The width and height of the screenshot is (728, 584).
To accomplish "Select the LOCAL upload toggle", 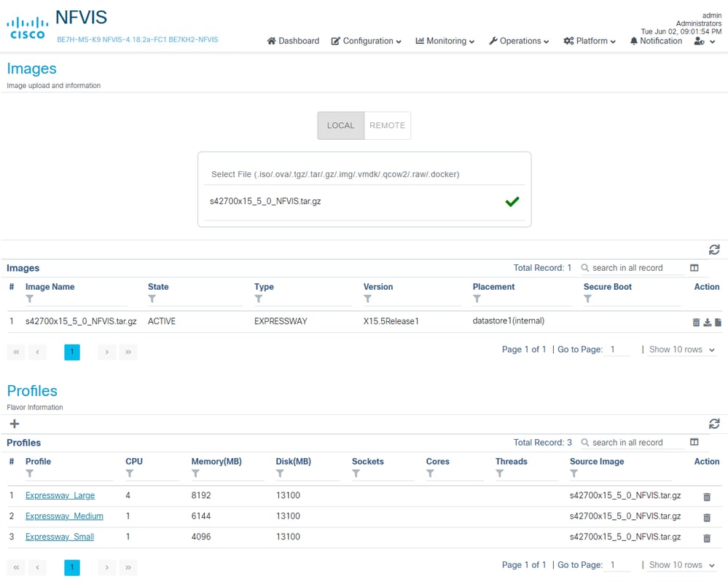I will [x=341, y=125].
